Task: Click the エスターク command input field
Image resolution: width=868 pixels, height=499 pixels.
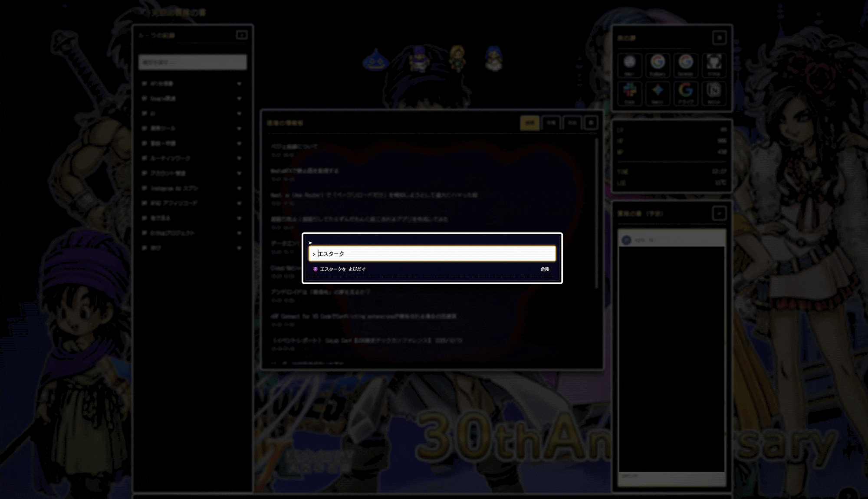Action: click(x=432, y=254)
